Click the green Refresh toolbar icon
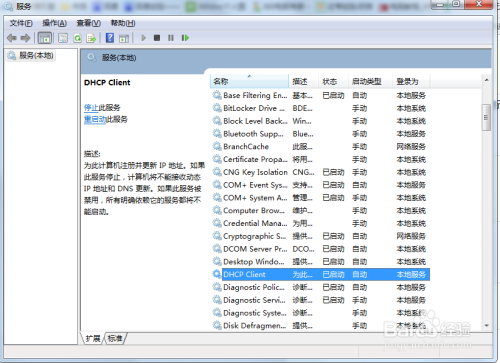Screen dimensions: 500x363 click(77, 38)
